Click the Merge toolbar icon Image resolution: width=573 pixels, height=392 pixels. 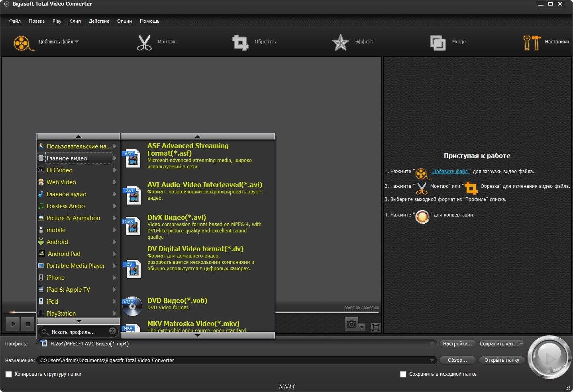(438, 43)
